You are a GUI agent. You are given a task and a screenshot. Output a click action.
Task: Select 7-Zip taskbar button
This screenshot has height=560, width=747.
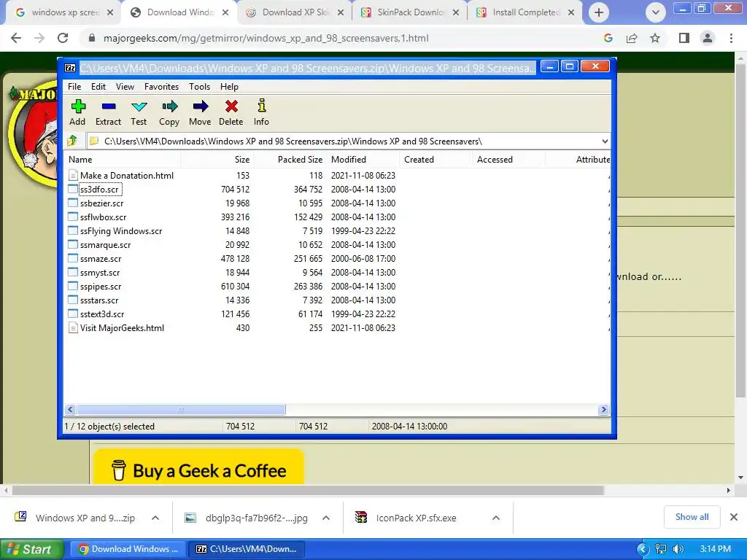[x=247, y=549]
